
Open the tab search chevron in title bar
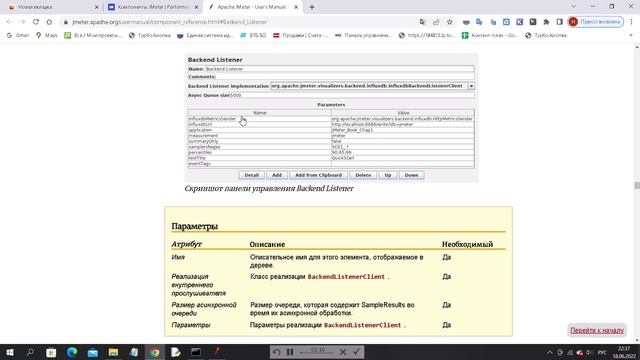573,7
